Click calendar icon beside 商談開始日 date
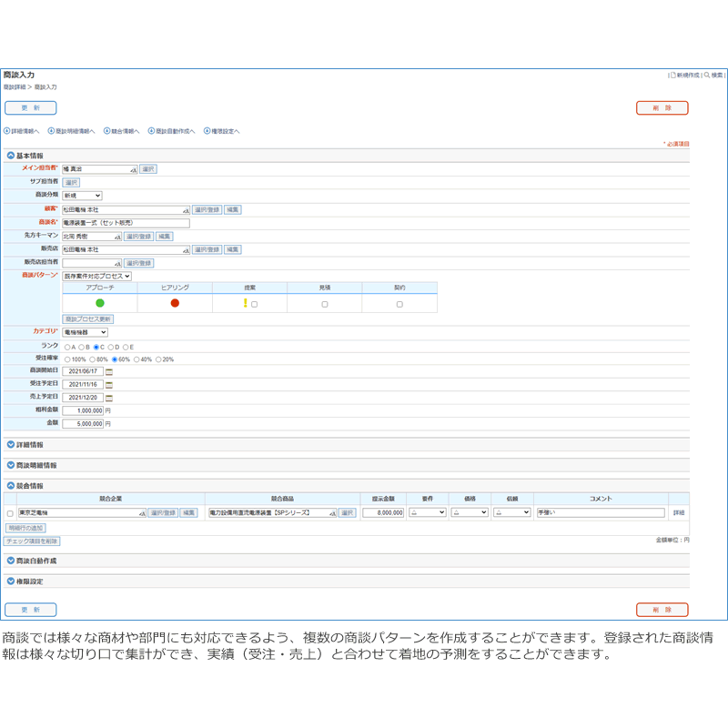 pyautogui.click(x=110, y=371)
